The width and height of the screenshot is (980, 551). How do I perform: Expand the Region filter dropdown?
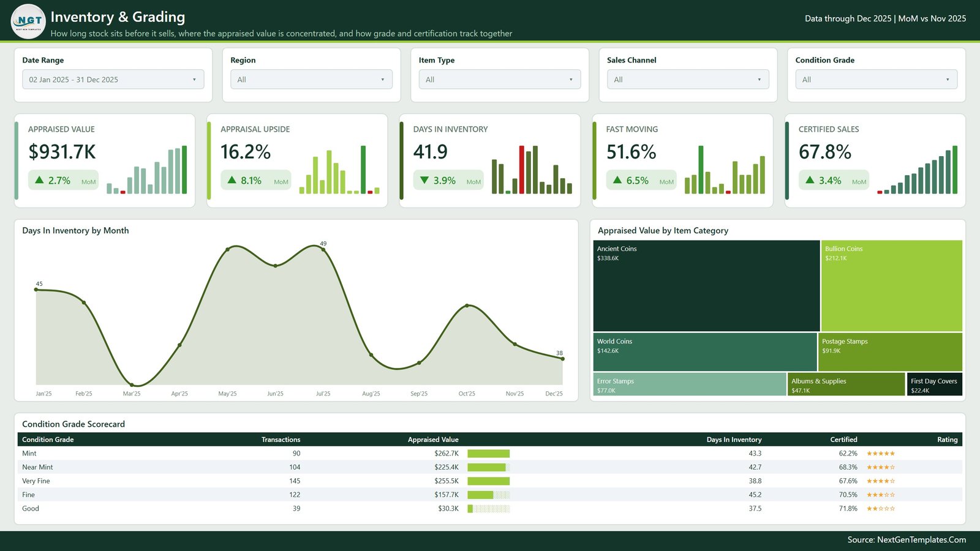(x=311, y=80)
